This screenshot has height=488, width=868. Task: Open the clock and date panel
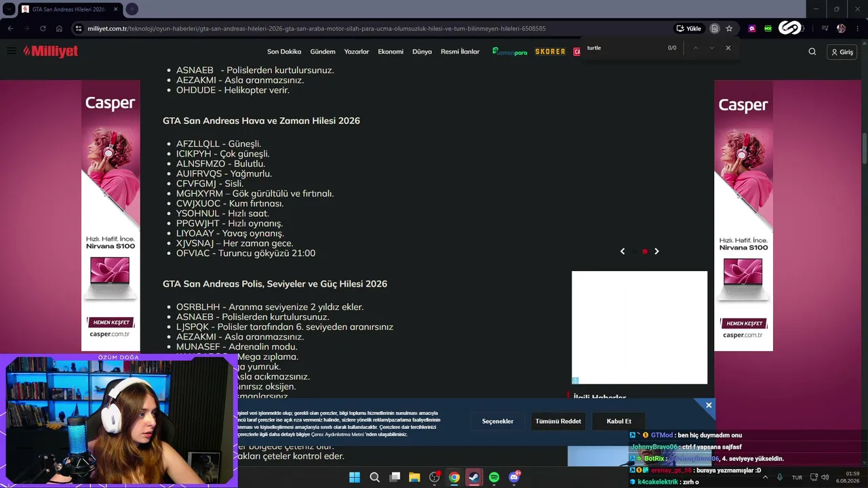848,477
